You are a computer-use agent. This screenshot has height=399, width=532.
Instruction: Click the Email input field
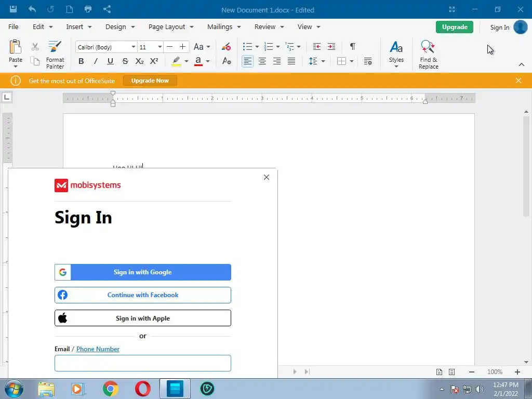click(143, 363)
